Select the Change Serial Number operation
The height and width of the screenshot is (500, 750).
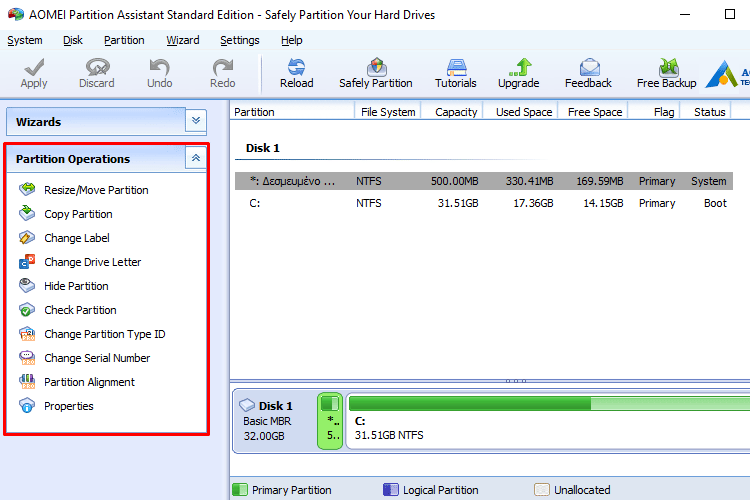97,358
